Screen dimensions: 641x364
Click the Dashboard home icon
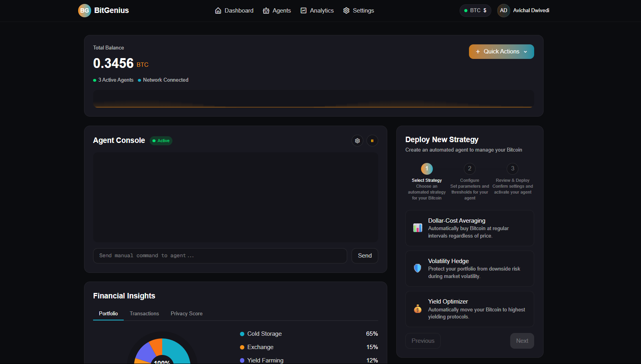[218, 11]
